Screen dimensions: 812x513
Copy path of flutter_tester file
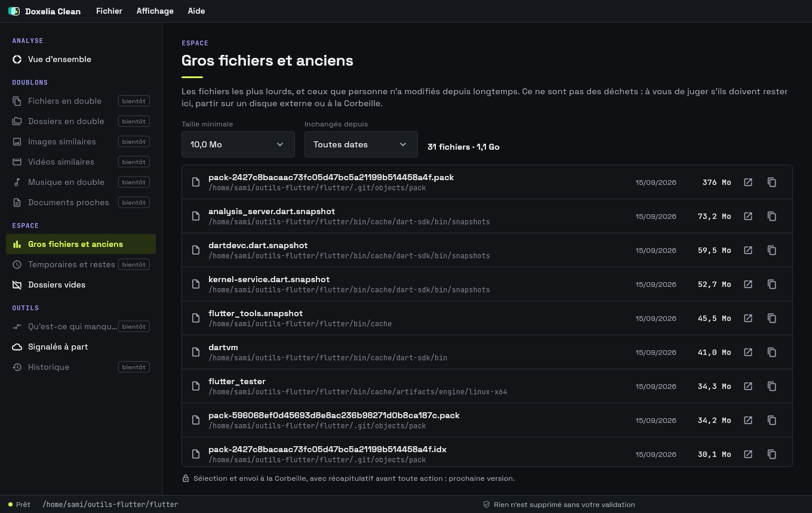tap(772, 386)
